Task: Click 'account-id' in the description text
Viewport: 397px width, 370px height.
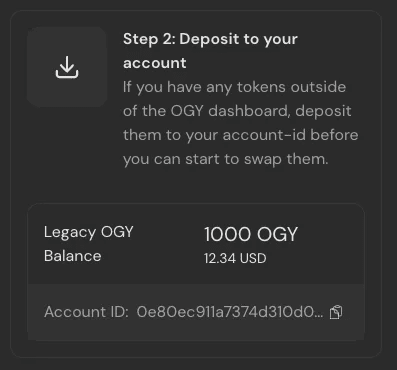Action: 264,135
